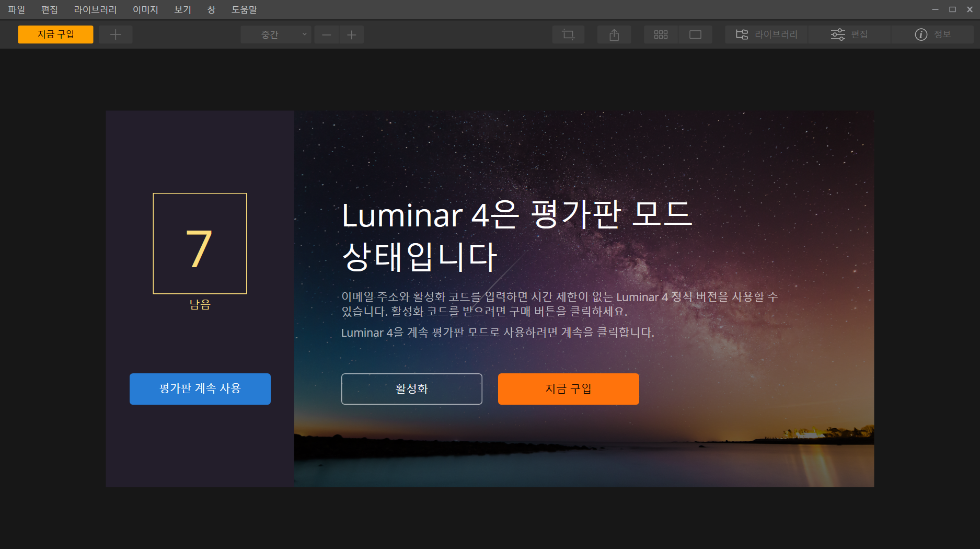This screenshot has width=980, height=549.
Task: Open the 중간 zoom level dropdown
Action: [x=275, y=35]
